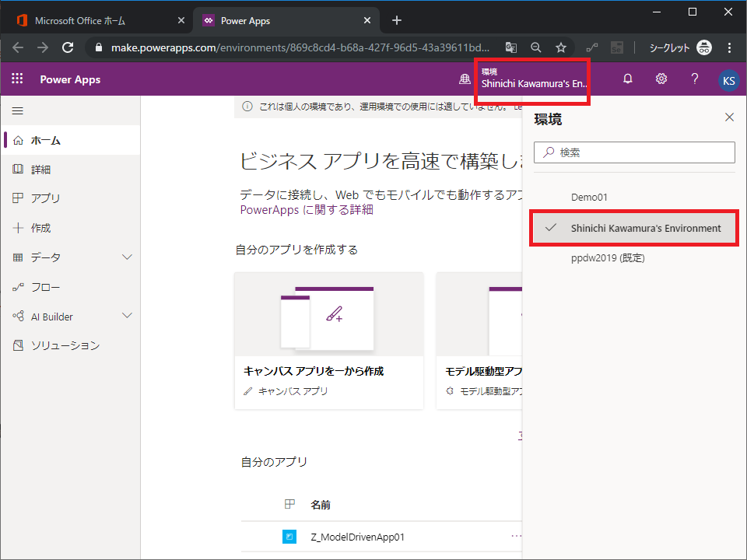This screenshot has height=560, width=747.
Task: Expand the データ menu chevron
Action: (x=127, y=257)
